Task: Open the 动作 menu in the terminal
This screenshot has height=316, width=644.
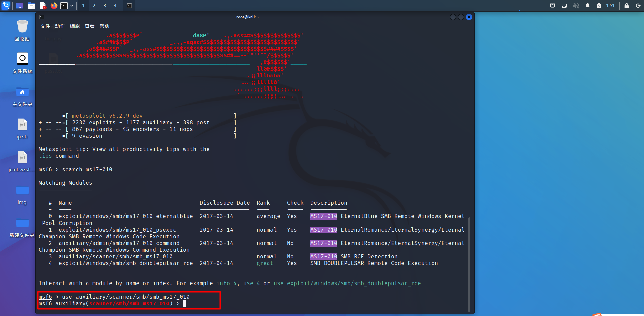Action: pos(60,26)
